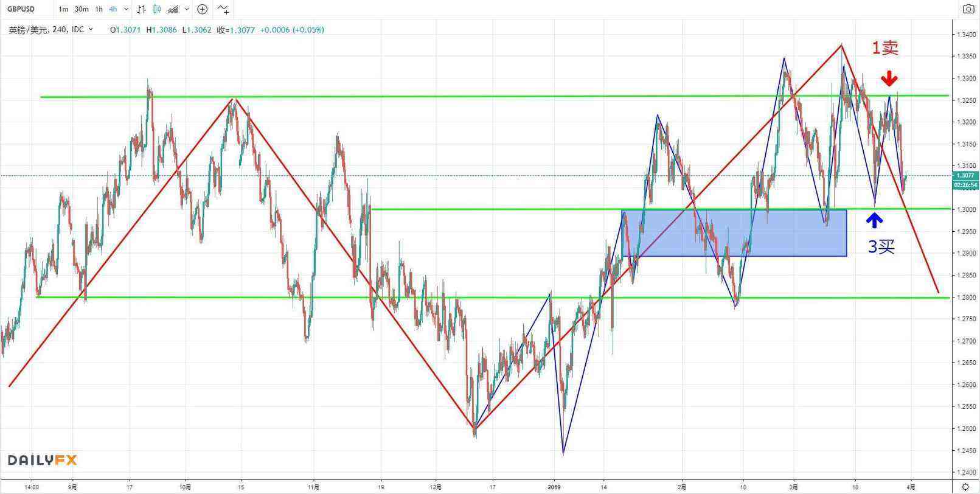Open the indicators icon
Image resolution: width=980 pixels, height=494 pixels.
pyautogui.click(x=223, y=9)
